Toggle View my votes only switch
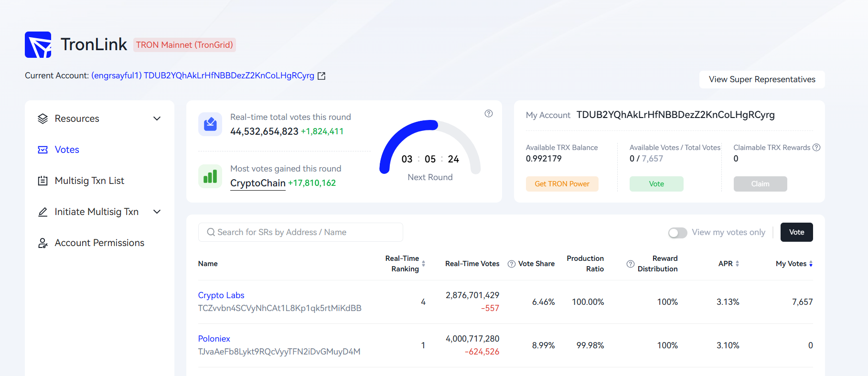 (677, 233)
